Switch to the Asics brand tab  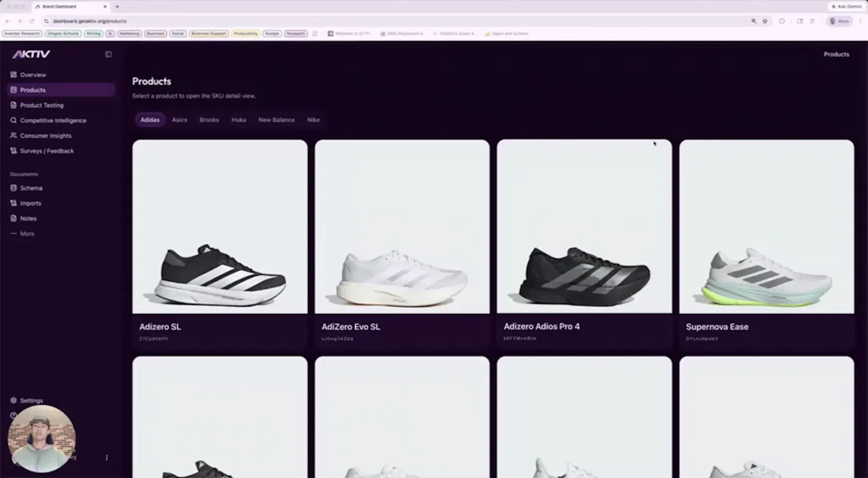tap(180, 120)
